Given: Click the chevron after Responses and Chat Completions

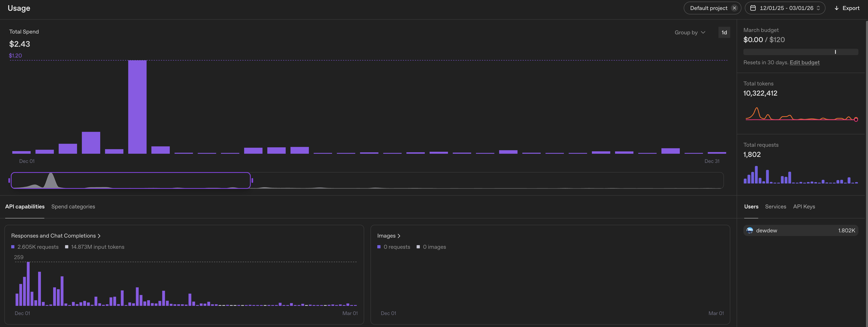Looking at the screenshot, I should click(x=99, y=236).
